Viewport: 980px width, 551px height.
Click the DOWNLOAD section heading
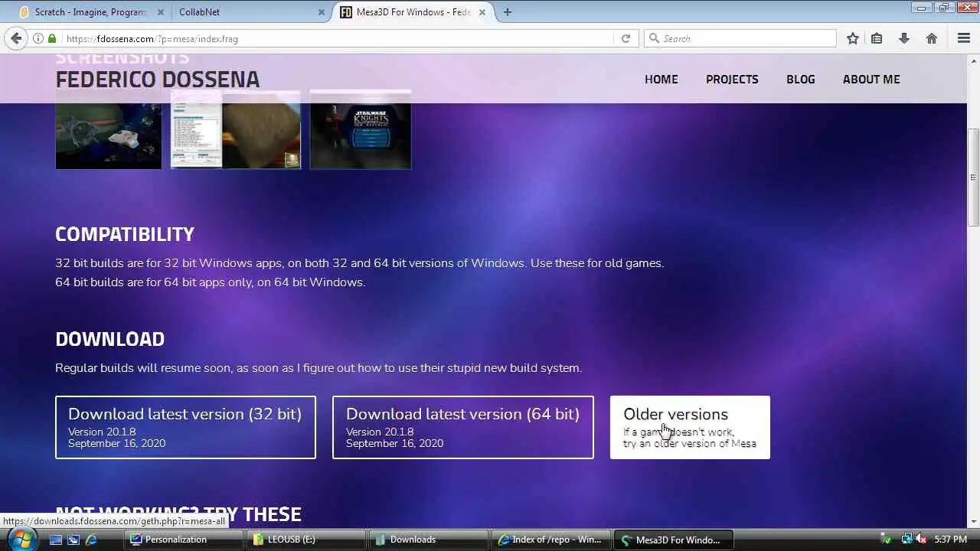(109, 339)
